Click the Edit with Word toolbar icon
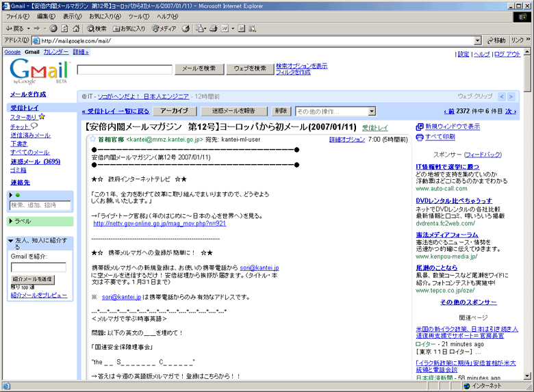The height and width of the screenshot is (392, 534). coord(225,29)
